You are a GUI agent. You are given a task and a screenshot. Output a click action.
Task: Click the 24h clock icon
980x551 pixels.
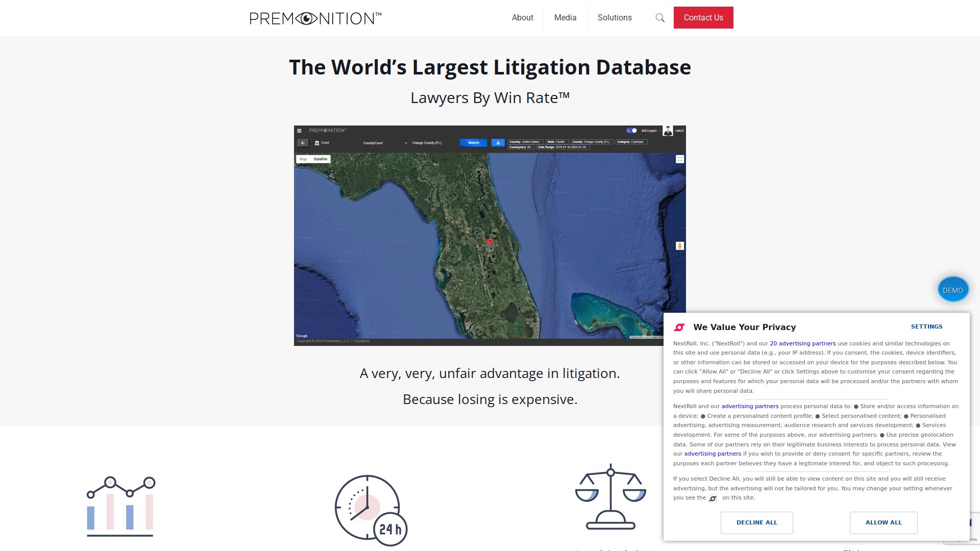point(371,510)
